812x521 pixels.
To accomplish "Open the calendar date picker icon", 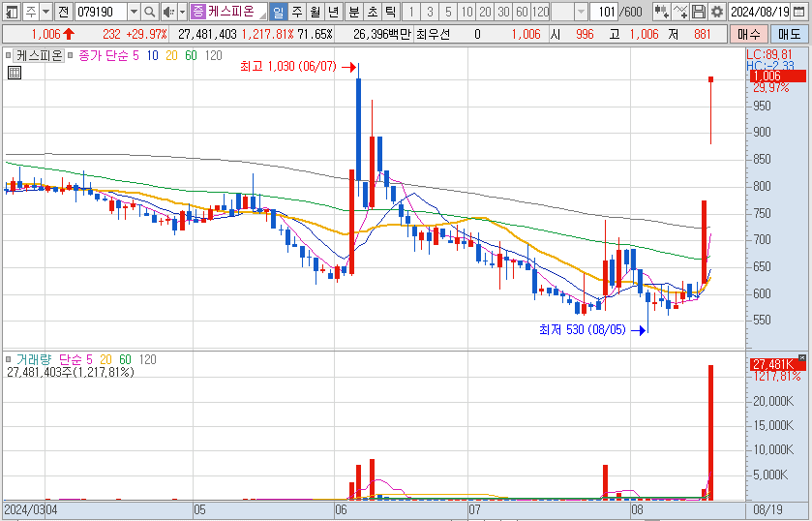I will (x=799, y=11).
